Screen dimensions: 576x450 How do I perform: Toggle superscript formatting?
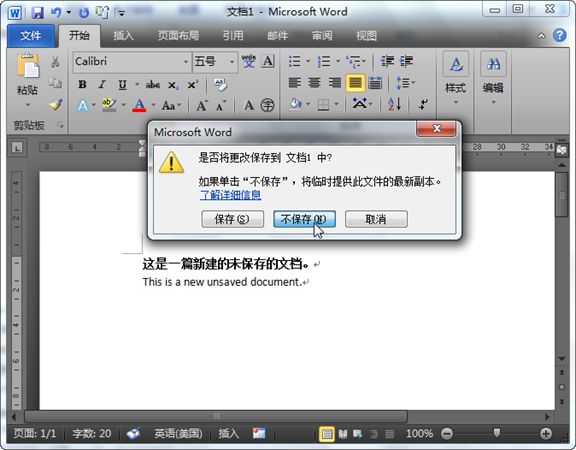tap(192, 84)
